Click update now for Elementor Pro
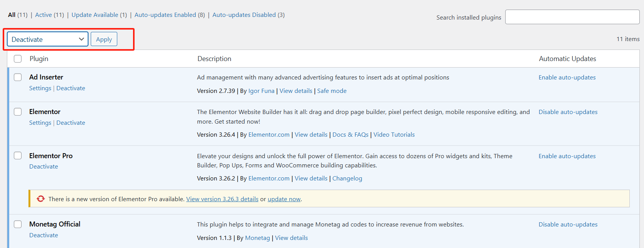This screenshot has height=248, width=644. (284, 199)
